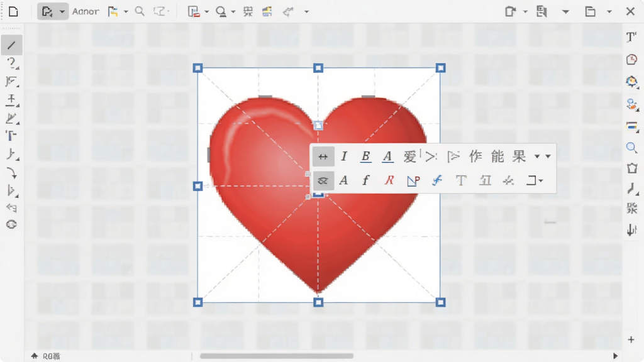Click the circular refresh icon in left toolbar
Viewport: 644px width, 362px height.
pos(11,224)
